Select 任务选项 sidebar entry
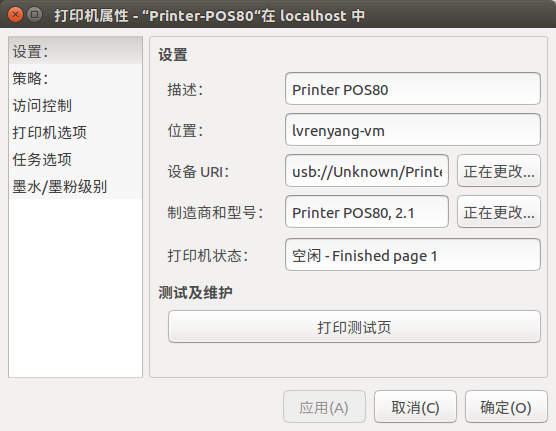The image size is (556, 431). (x=76, y=159)
